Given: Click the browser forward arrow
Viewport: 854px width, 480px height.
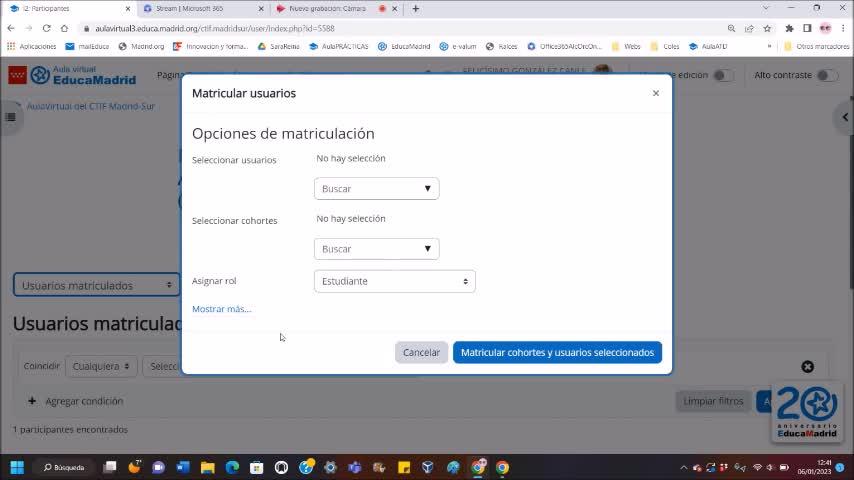Looking at the screenshot, I should (28, 28).
